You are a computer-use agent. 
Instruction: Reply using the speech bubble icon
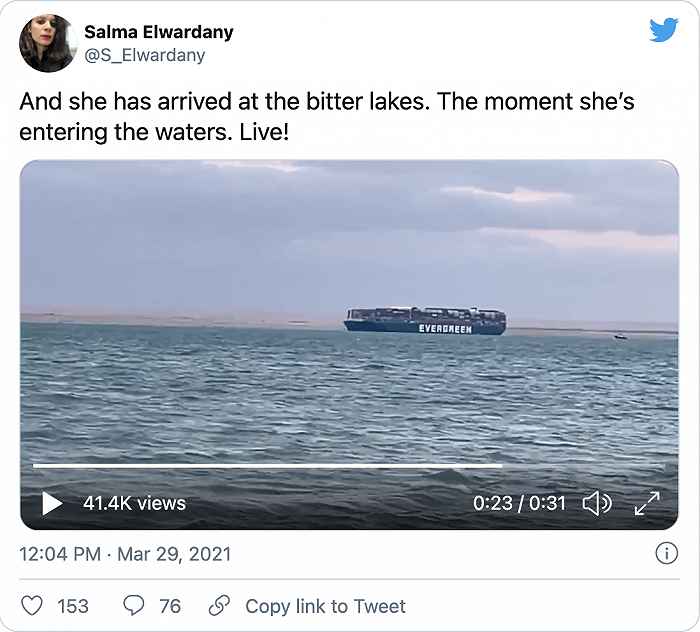pos(133,606)
